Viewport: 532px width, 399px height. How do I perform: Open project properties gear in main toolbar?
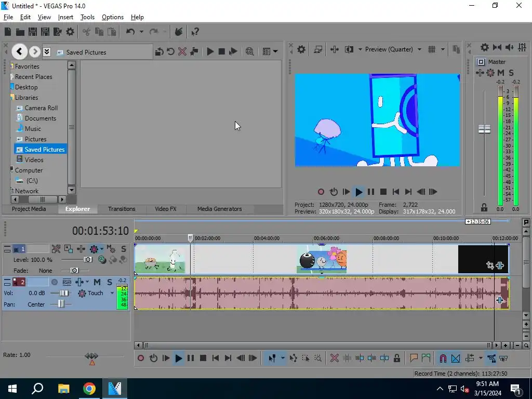pos(70,32)
